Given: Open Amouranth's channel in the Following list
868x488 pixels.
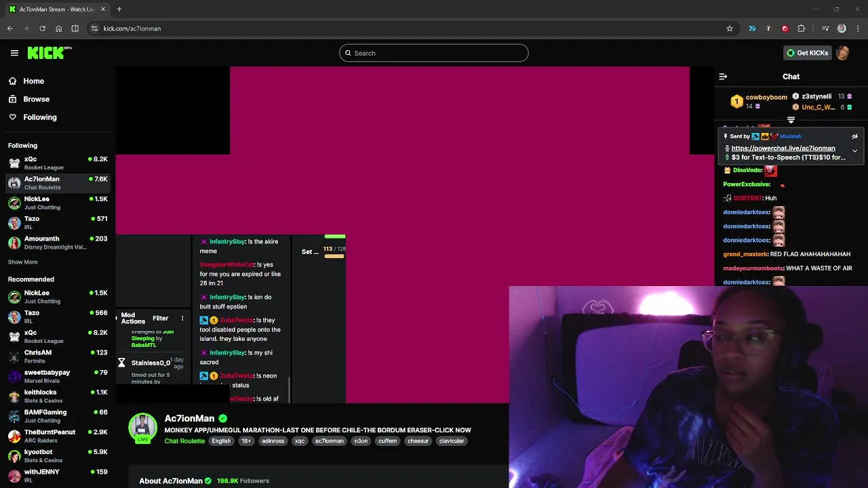Looking at the screenshot, I should point(58,243).
